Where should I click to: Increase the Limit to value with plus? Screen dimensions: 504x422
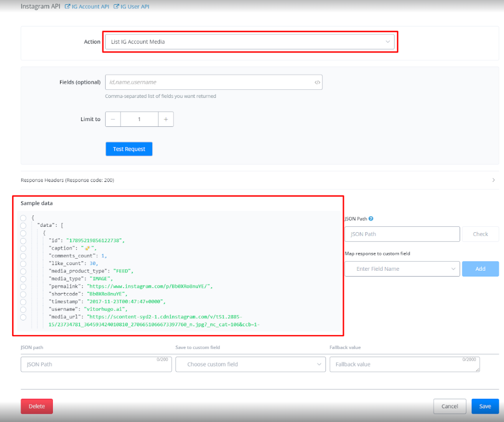coord(166,120)
